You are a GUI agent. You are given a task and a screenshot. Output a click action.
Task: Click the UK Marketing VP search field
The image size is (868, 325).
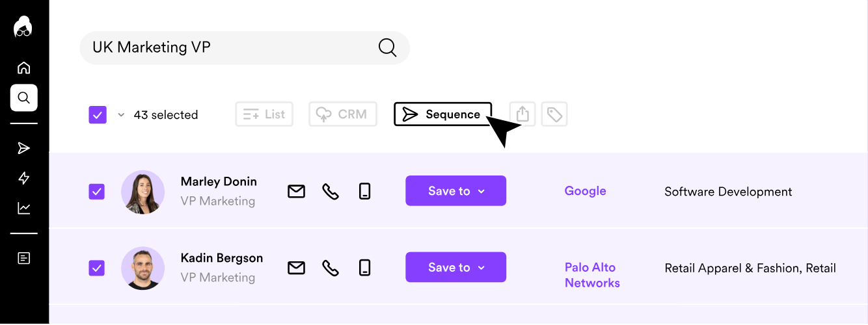pos(245,47)
